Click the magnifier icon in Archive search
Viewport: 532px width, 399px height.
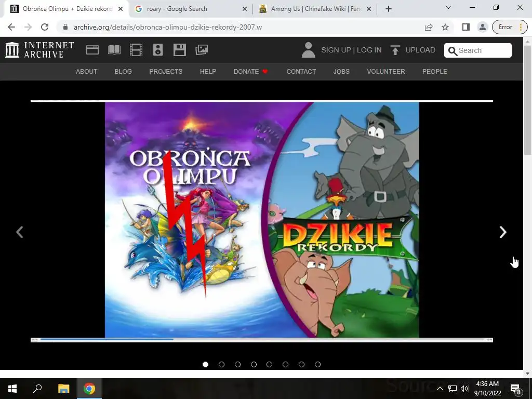453,51
